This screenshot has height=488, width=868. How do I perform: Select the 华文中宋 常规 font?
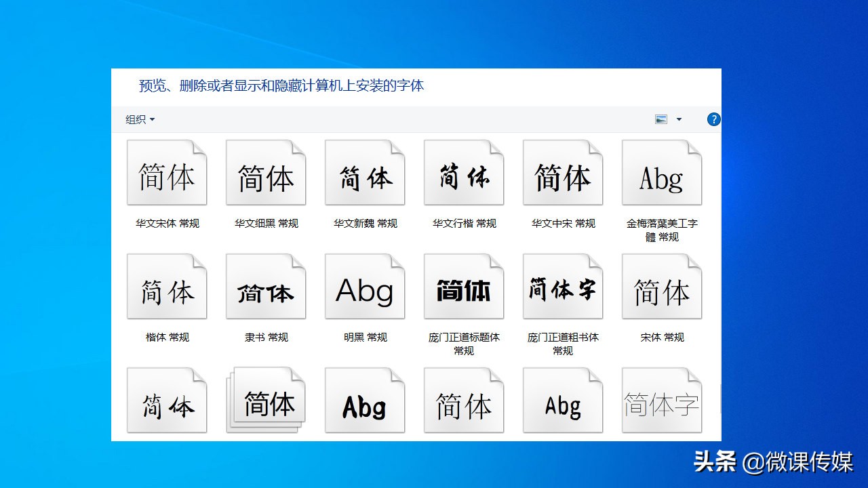click(563, 172)
